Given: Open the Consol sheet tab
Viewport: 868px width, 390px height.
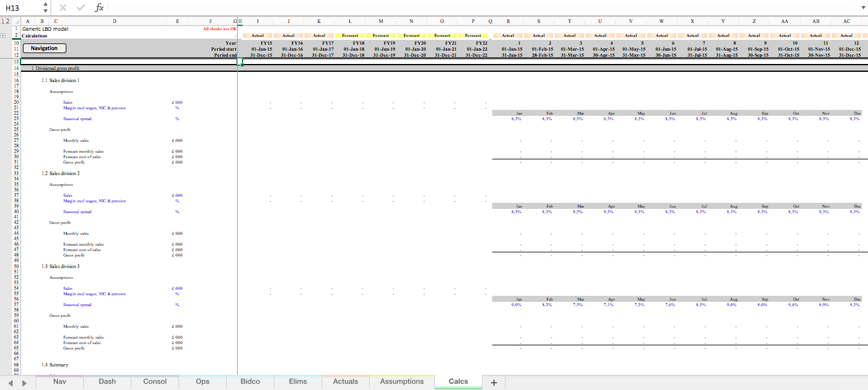Looking at the screenshot, I should pos(154,381).
